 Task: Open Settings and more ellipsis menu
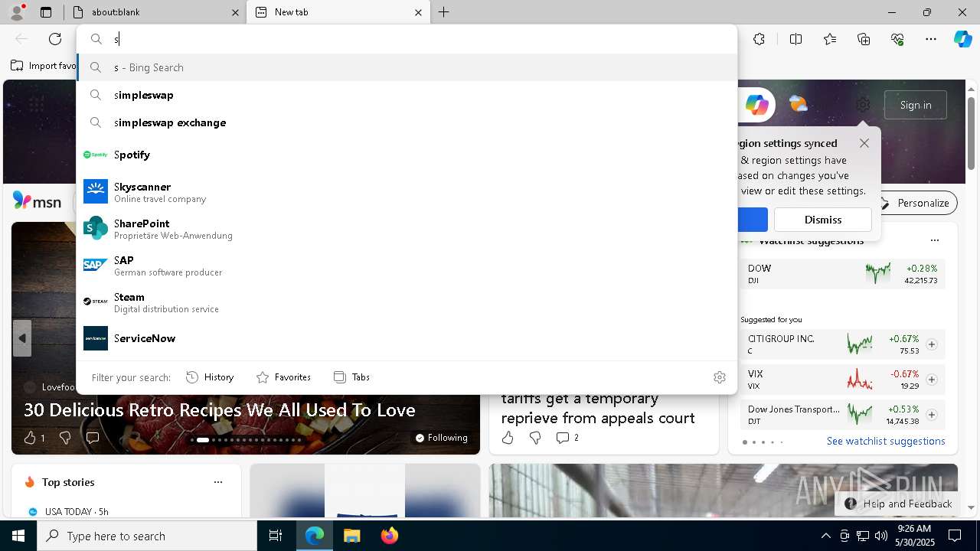click(931, 39)
